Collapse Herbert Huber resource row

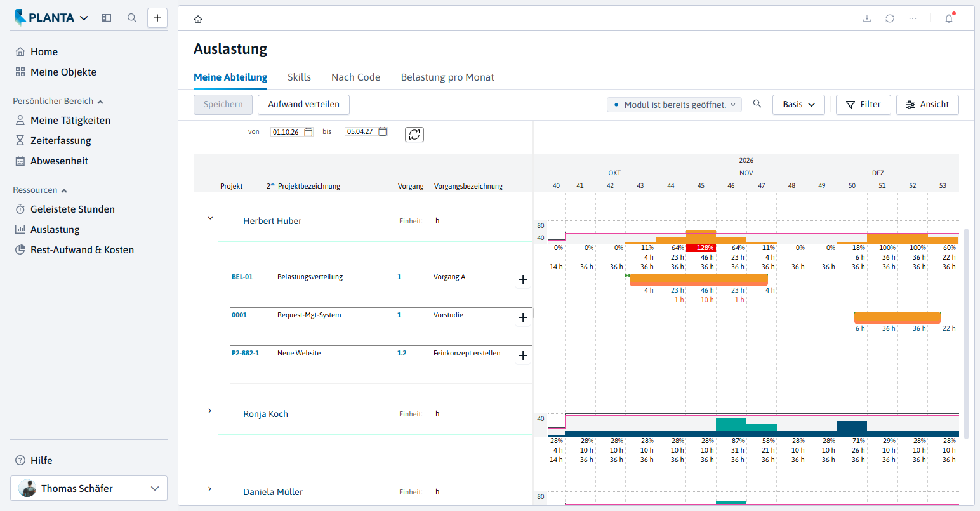click(210, 218)
